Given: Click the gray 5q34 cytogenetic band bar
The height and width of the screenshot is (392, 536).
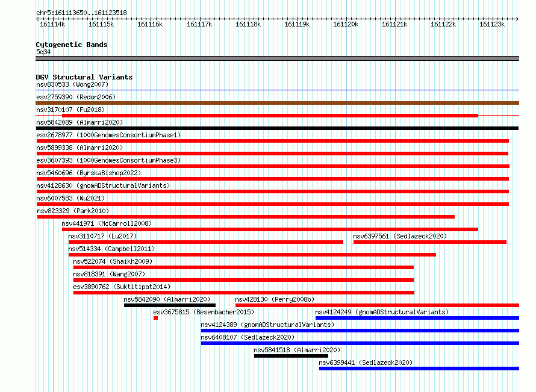Looking at the screenshot, I should pyautogui.click(x=277, y=58).
